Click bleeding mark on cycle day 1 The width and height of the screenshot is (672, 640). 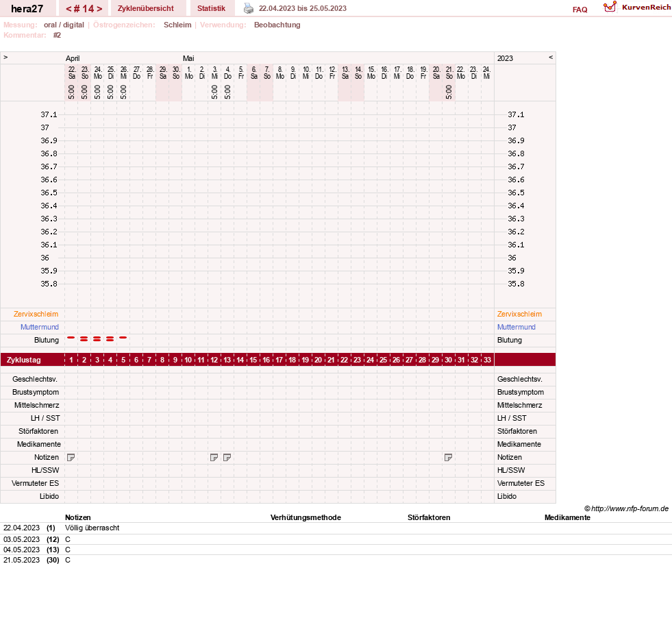71,338
